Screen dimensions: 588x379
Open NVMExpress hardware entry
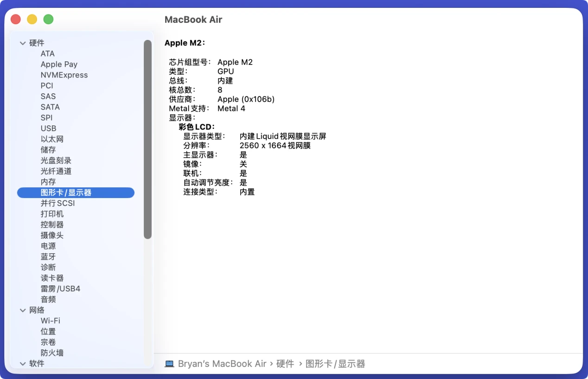[x=64, y=75]
